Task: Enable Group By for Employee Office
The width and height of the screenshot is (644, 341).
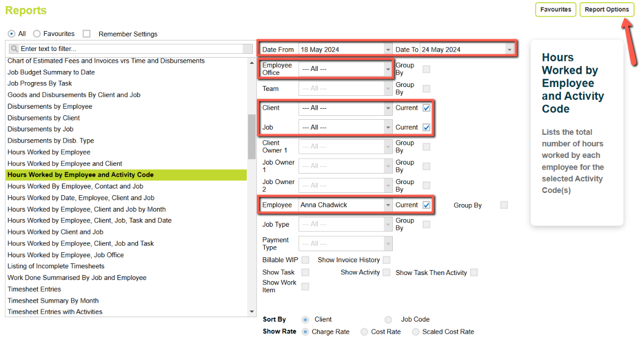Action: (427, 69)
